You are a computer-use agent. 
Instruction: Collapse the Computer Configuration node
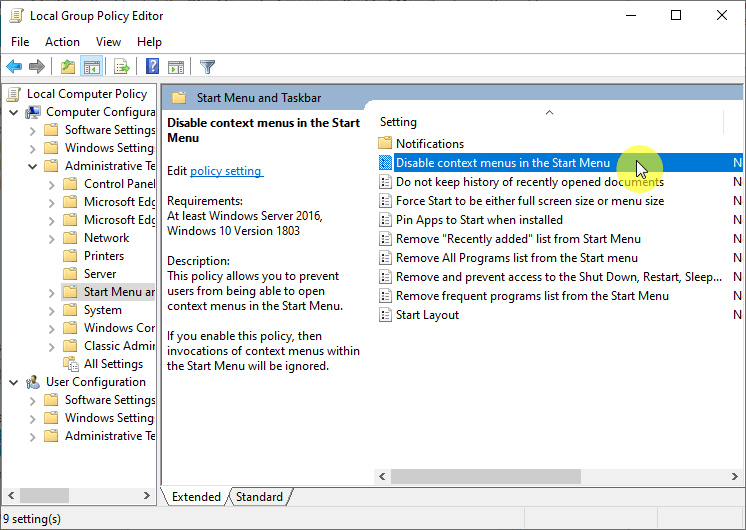point(14,112)
